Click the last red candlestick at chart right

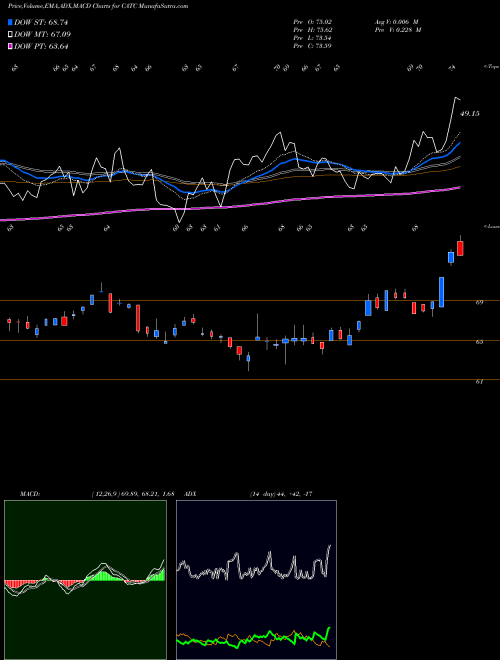(460, 248)
